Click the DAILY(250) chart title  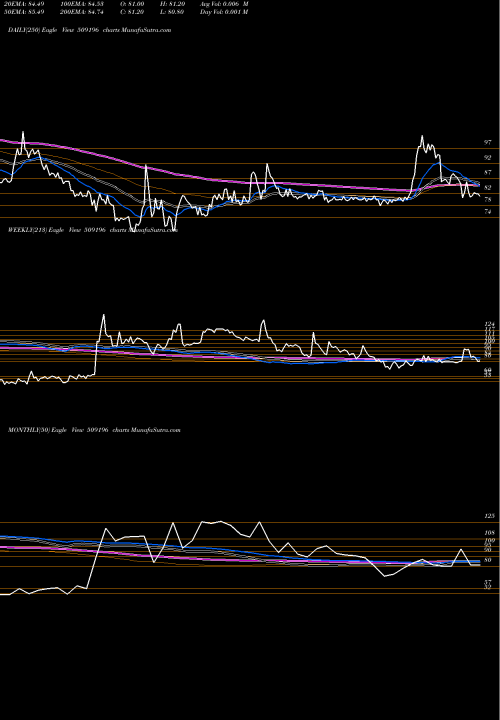[90, 30]
